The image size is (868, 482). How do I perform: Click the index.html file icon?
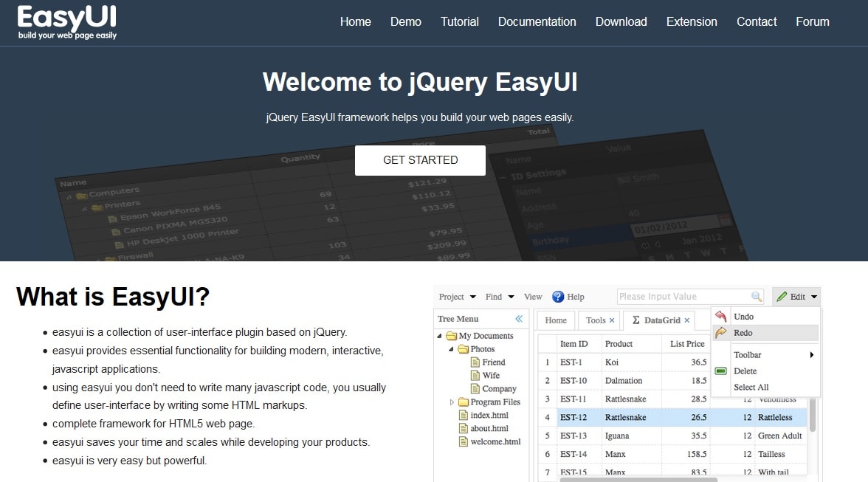(464, 416)
